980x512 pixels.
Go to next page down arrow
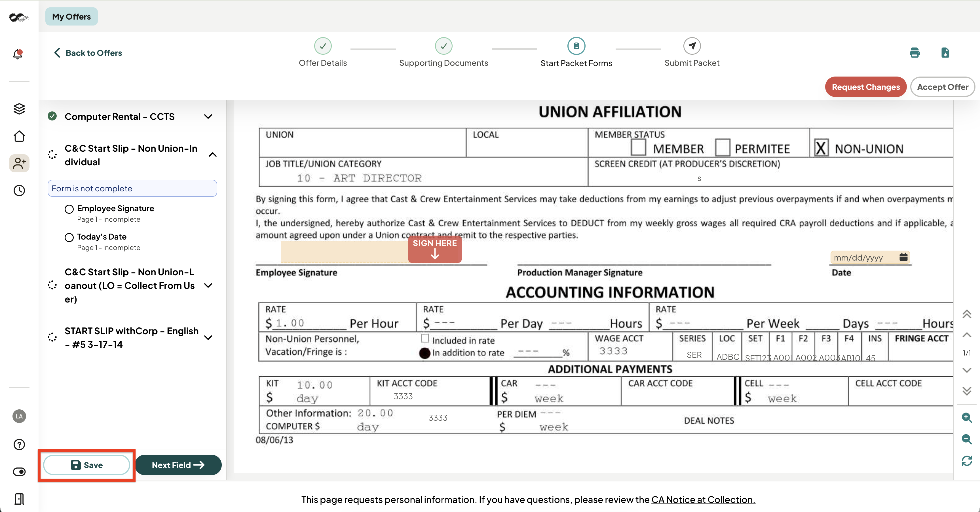click(967, 370)
